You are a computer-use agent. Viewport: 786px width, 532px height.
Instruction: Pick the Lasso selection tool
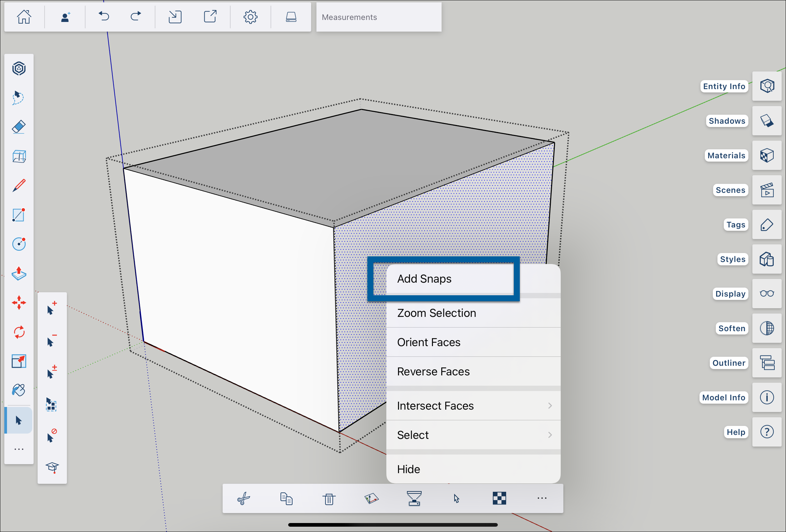19,98
